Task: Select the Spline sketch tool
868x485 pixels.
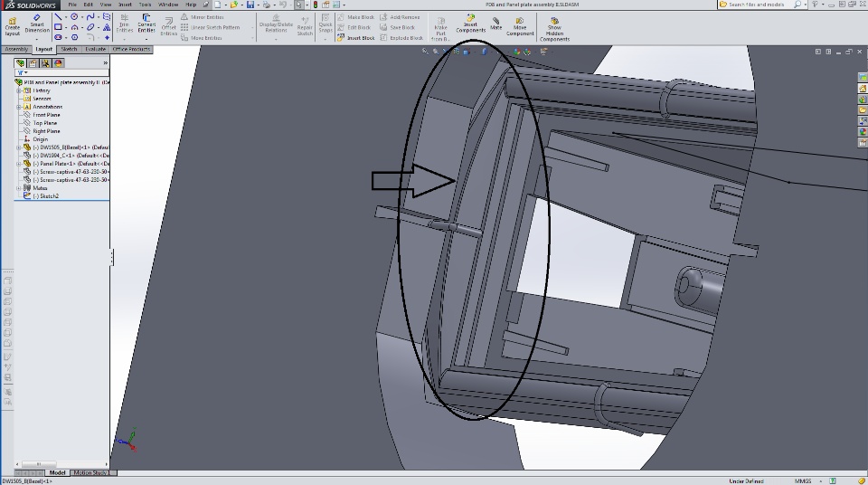Action: click(90, 16)
